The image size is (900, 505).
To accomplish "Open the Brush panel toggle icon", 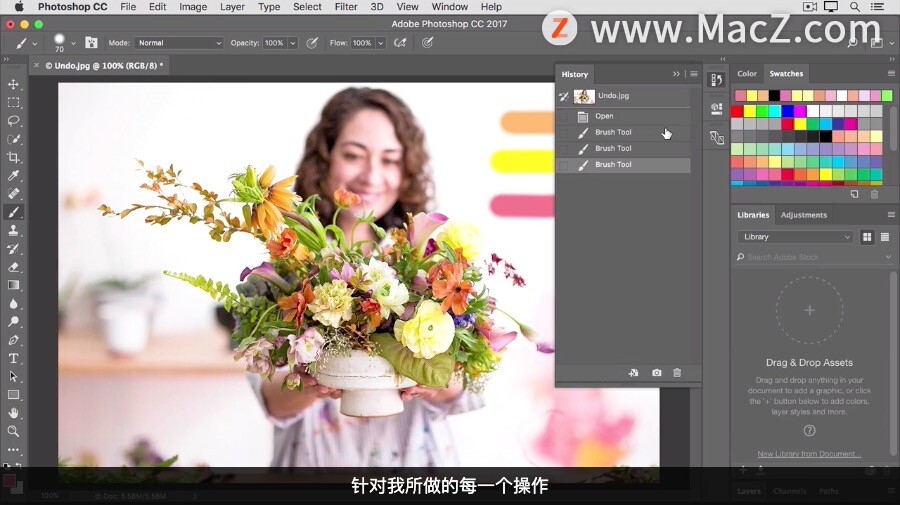I will coord(91,42).
